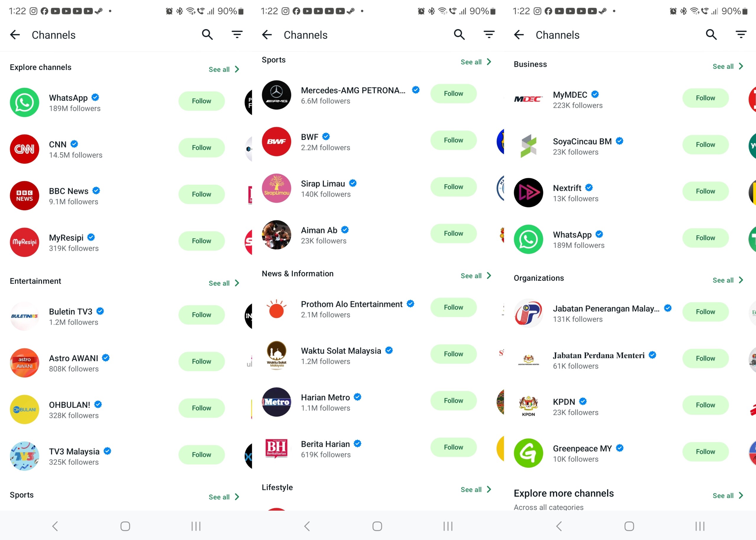Go back using the arrow in the right screen
Viewport: 756px width, 540px height.
click(x=519, y=35)
